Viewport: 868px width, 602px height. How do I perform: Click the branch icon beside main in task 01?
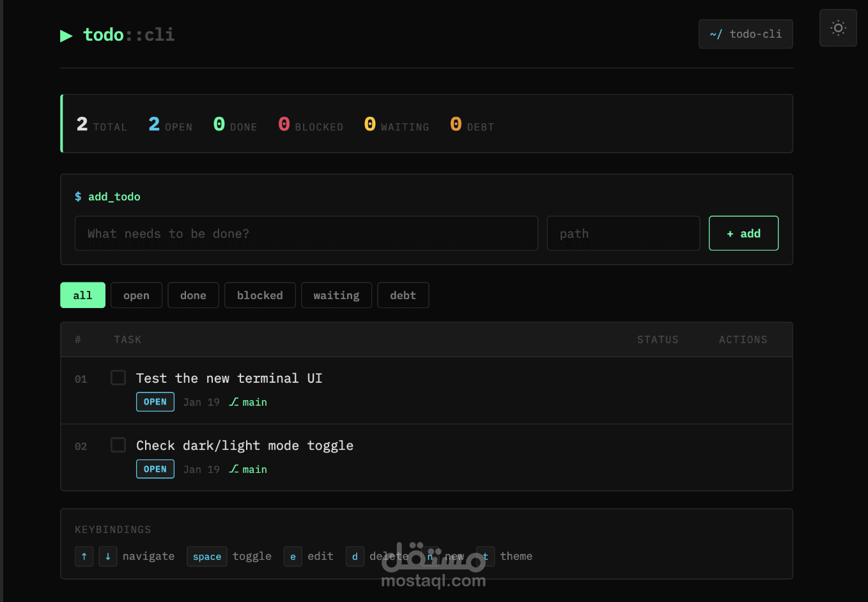[234, 402]
